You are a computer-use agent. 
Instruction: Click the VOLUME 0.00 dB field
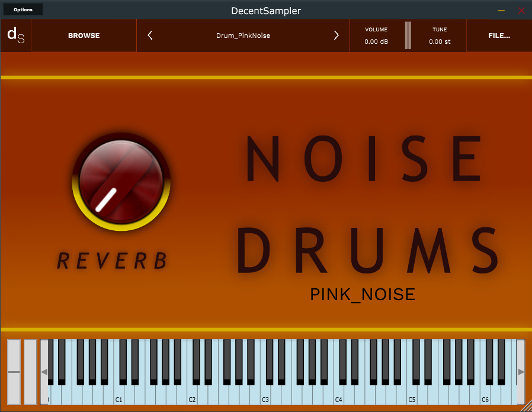point(376,36)
